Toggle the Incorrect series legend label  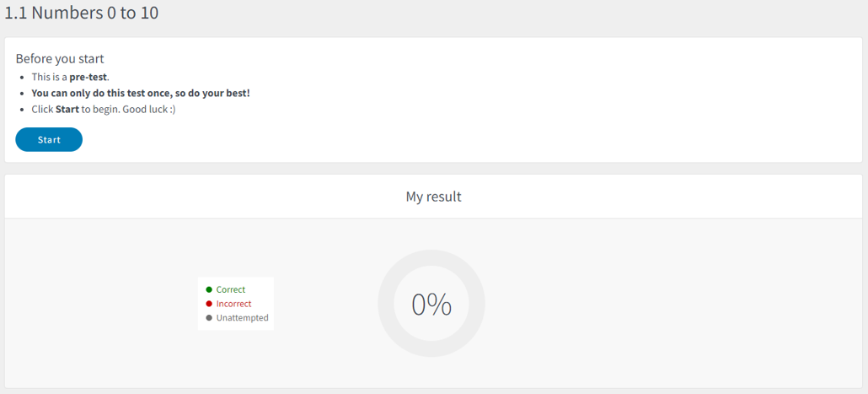(x=233, y=304)
